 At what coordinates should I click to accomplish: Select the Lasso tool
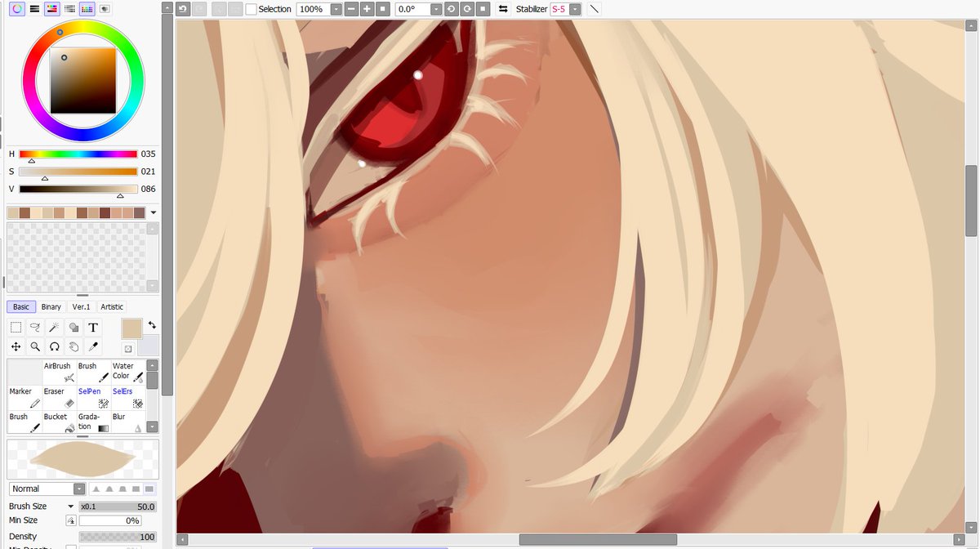[x=35, y=327]
